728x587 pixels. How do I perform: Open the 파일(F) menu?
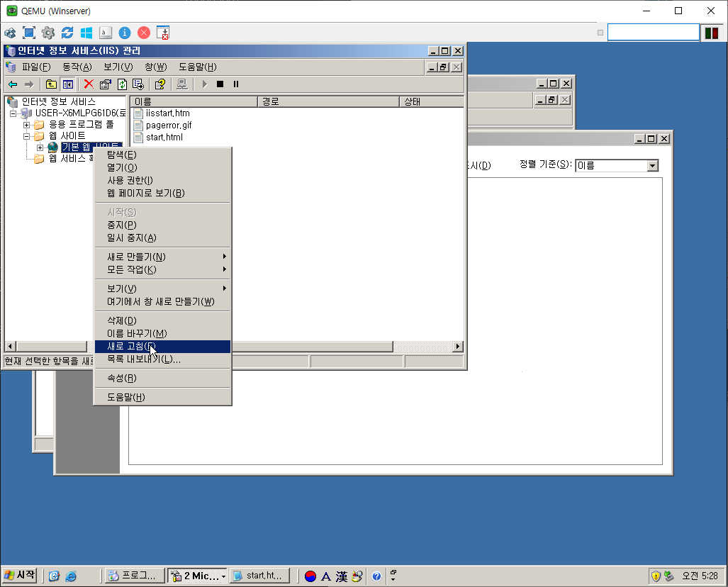[36, 67]
